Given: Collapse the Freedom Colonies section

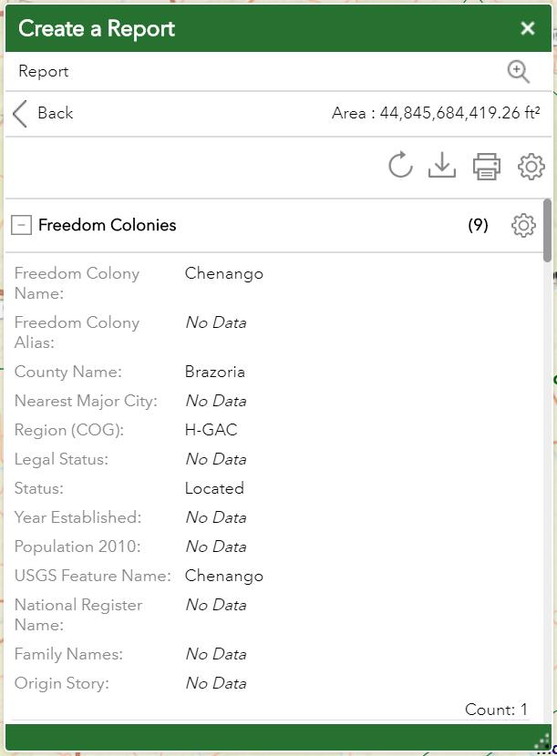Looking at the screenshot, I should pos(21,225).
